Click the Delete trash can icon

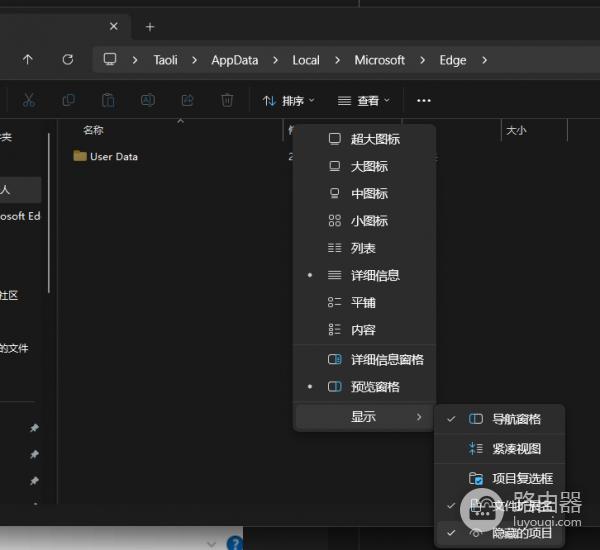coord(227,100)
